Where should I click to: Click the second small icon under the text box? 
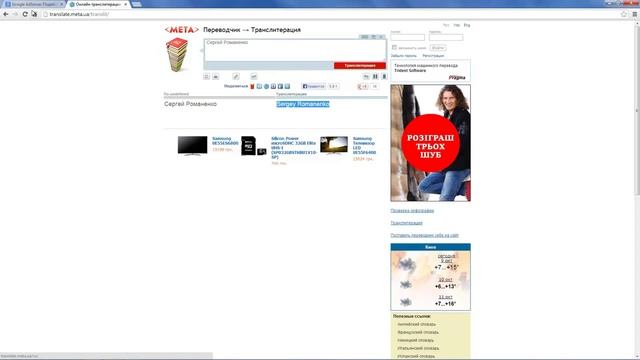pos(216,76)
